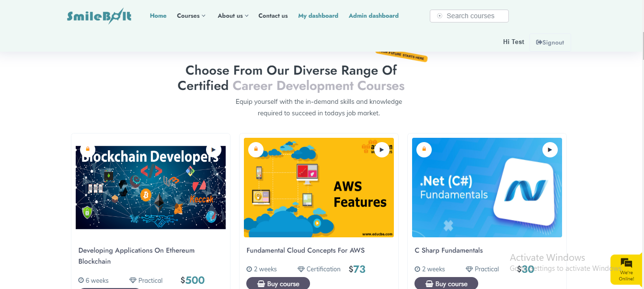
Task: Expand the About us dropdown menu
Action: [x=233, y=16]
